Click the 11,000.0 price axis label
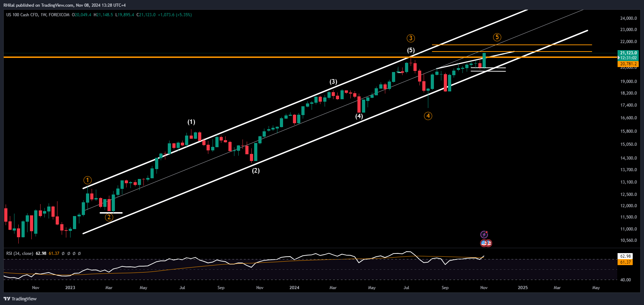Viewport: 644px width, 305px height. 628,229
